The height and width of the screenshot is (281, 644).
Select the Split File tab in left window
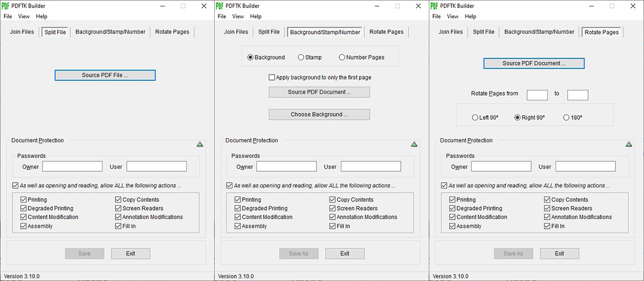click(x=55, y=32)
